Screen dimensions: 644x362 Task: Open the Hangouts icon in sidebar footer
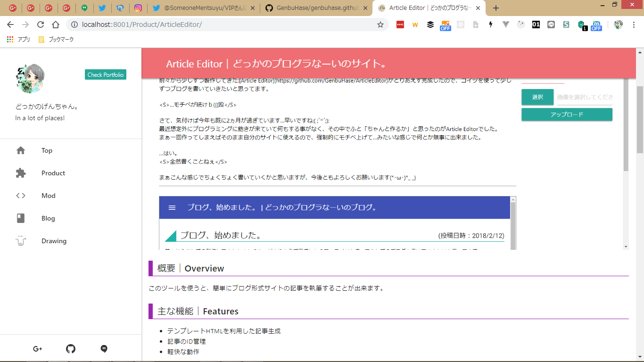104,349
